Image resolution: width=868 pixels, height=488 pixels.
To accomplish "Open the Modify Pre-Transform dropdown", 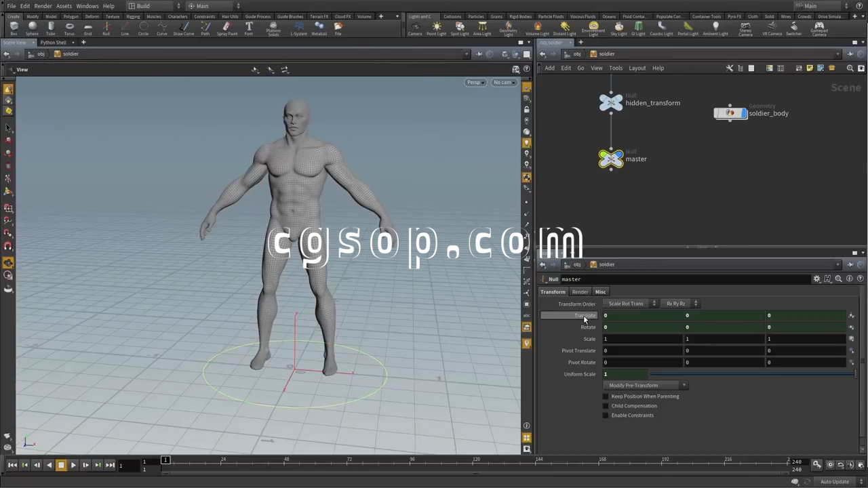I will coord(646,386).
